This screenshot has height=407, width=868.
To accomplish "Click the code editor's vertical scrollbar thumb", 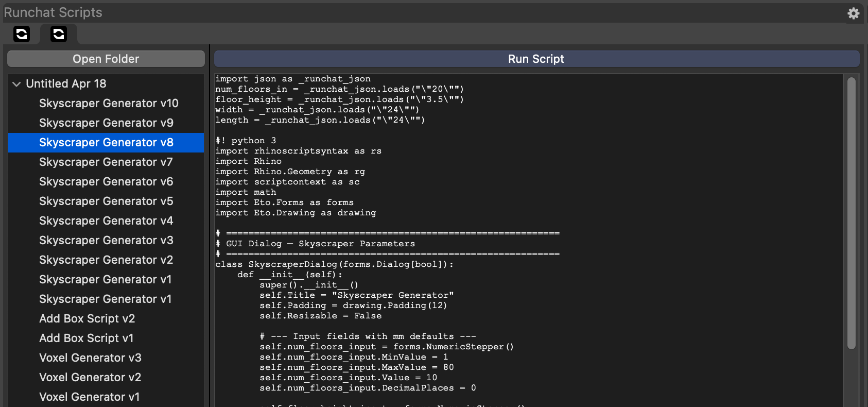I will 851,213.
